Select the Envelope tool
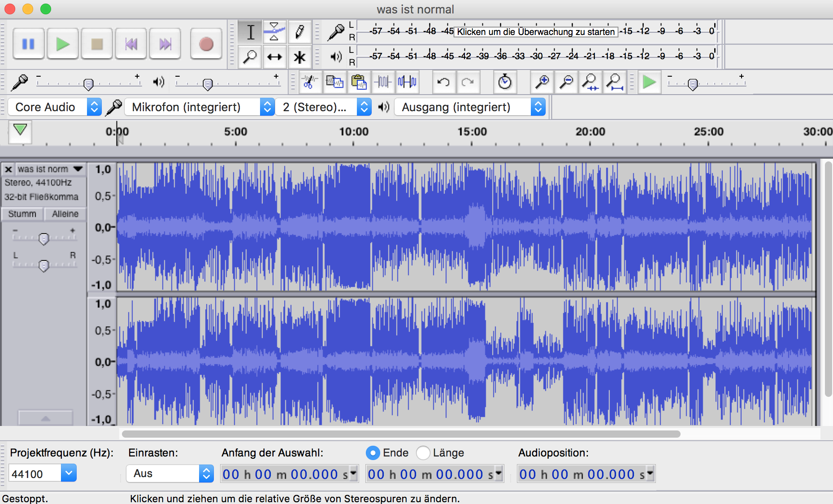Screen dimensions: 833x504 coord(274,32)
